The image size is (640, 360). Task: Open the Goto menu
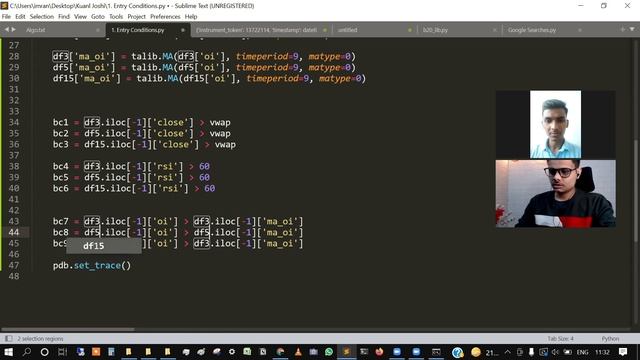click(x=98, y=17)
